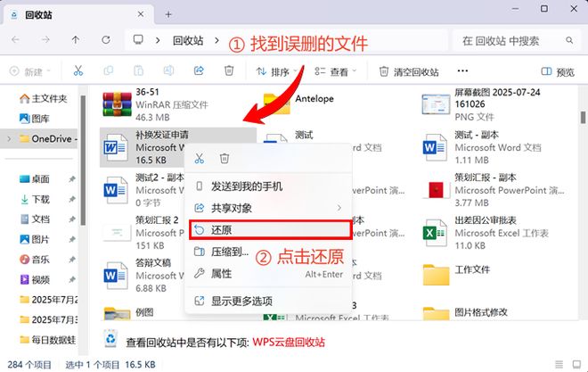Open the 新建 new item dropdown
Viewport: 588px width, 372px height.
pos(29,71)
